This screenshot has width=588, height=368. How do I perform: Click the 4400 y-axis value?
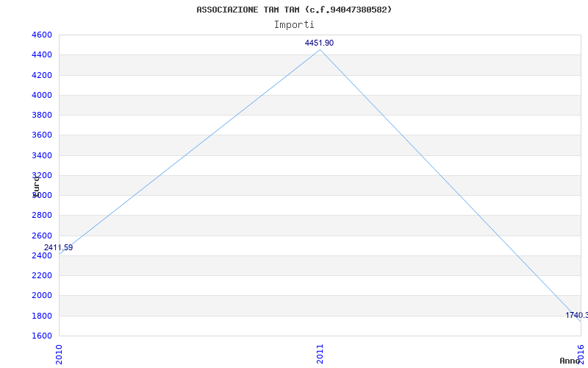pos(42,55)
